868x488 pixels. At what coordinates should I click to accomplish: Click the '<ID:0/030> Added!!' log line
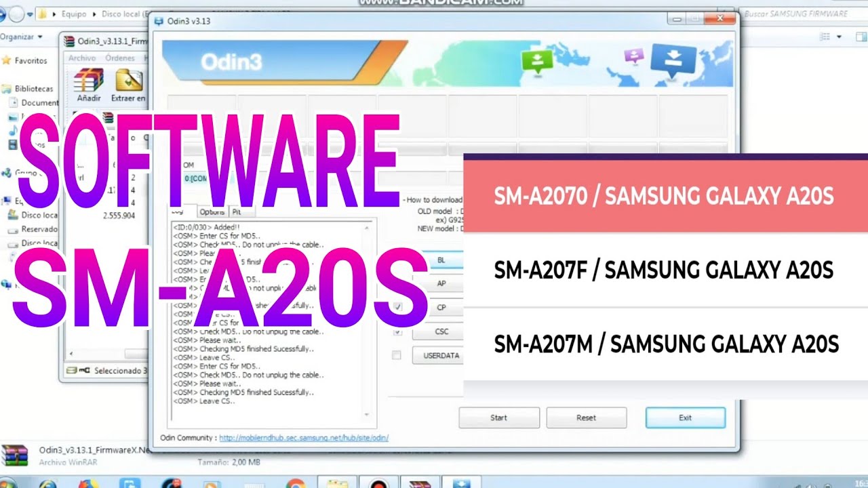click(x=207, y=227)
